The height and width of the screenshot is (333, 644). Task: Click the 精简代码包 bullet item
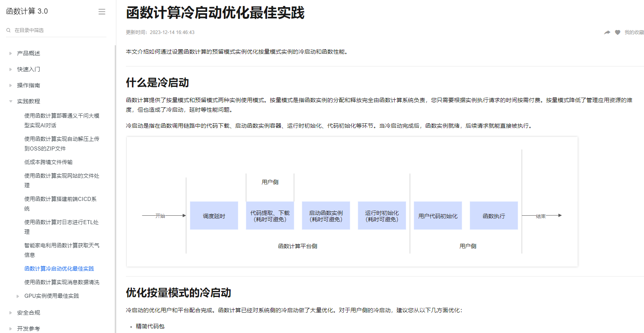click(x=150, y=327)
